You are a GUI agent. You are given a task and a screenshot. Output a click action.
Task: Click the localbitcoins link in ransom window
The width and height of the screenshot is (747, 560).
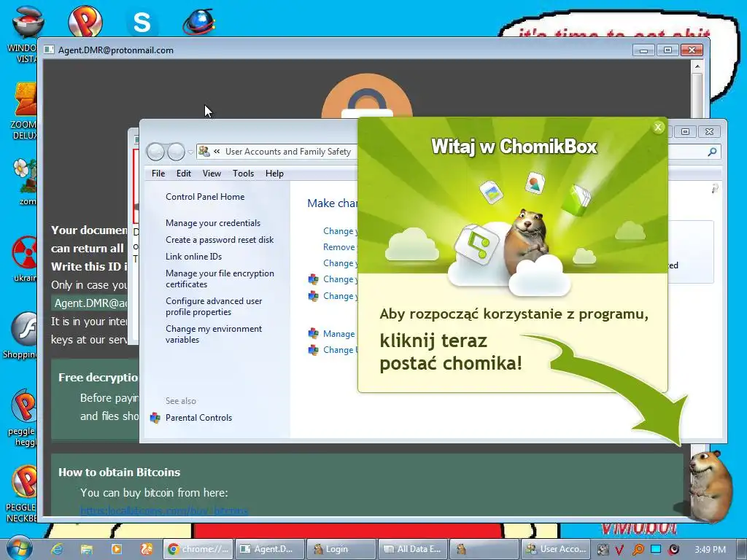tap(164, 511)
